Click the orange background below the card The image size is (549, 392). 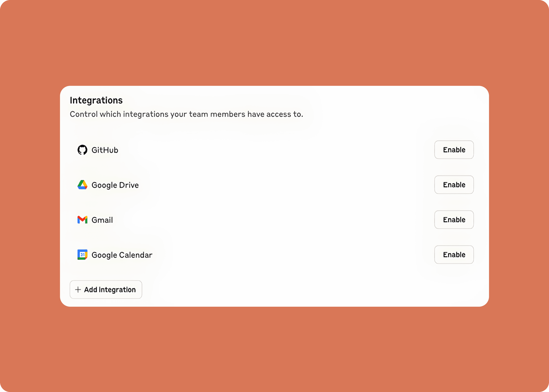[274, 350]
